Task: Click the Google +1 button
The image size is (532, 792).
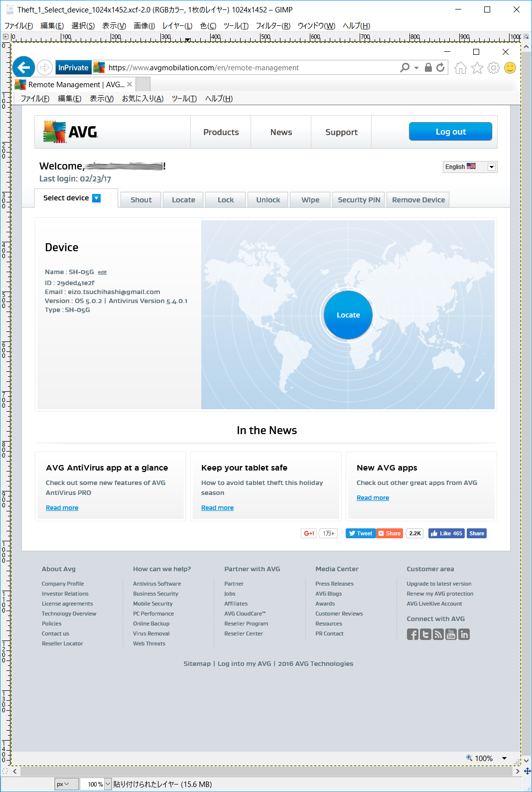Action: click(x=309, y=533)
